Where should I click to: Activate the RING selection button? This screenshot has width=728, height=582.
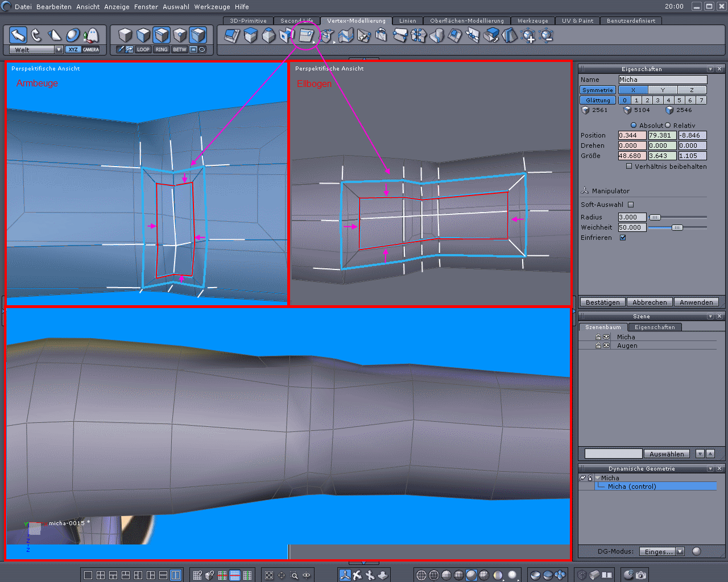point(162,49)
